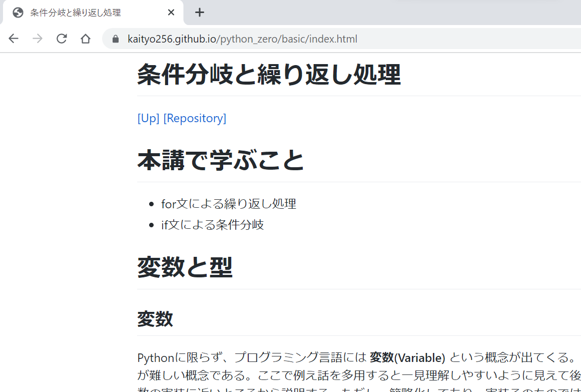Click the heading 本講で学ぶこと
The height and width of the screenshot is (392, 581).
(220, 159)
